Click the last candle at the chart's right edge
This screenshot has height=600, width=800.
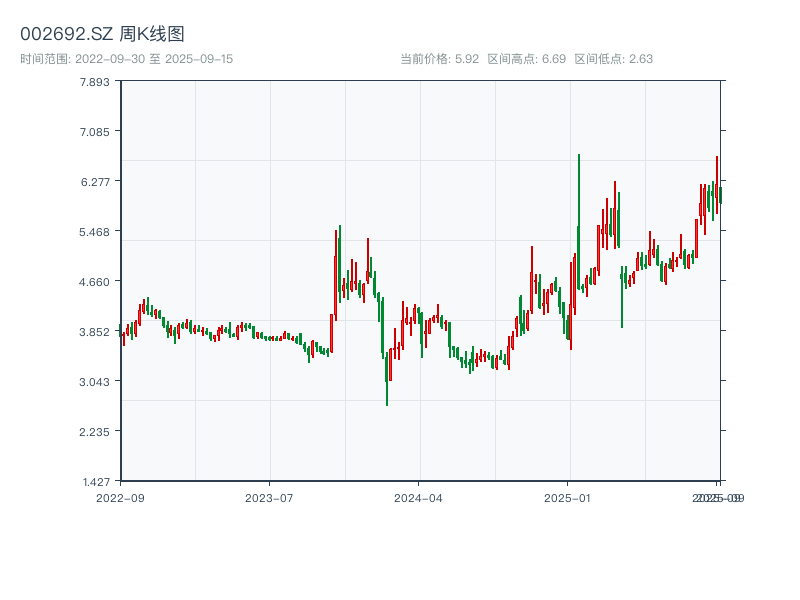point(720,195)
